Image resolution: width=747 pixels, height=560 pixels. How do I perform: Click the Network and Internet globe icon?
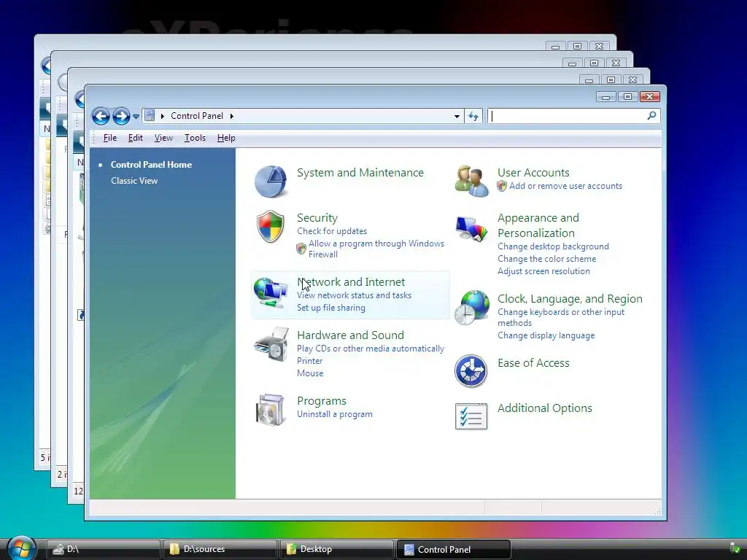[270, 292]
